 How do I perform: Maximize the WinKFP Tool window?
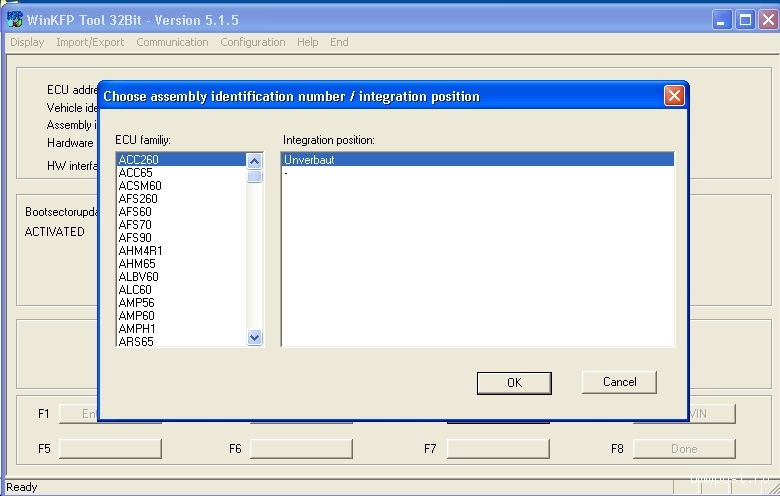pos(744,19)
